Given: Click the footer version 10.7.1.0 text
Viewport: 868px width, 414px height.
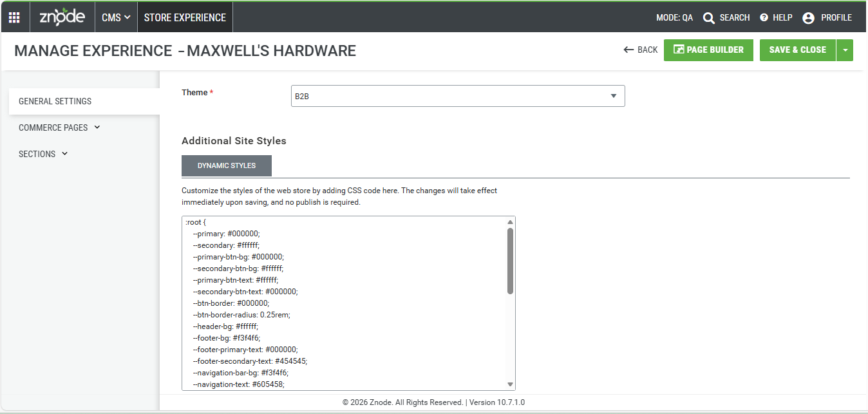Looking at the screenshot, I should (x=496, y=402).
